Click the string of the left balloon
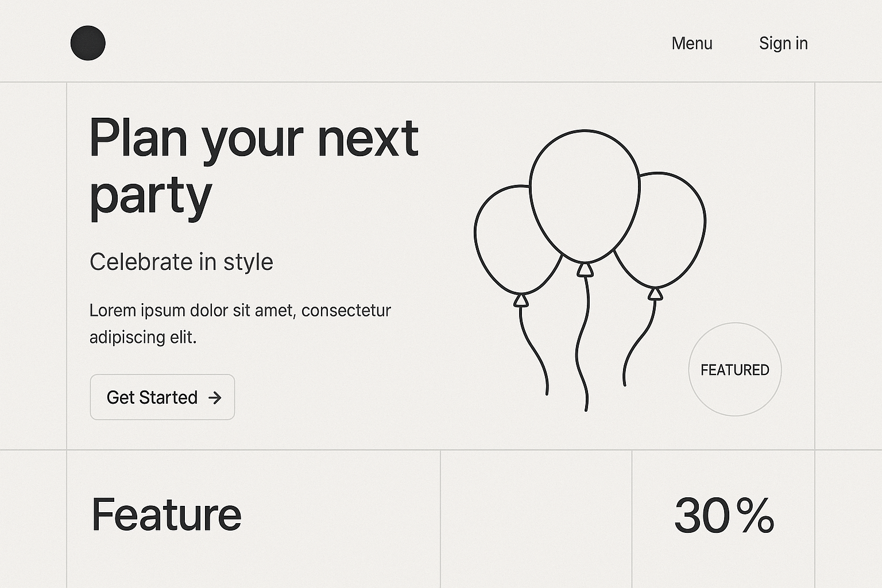 (534, 350)
